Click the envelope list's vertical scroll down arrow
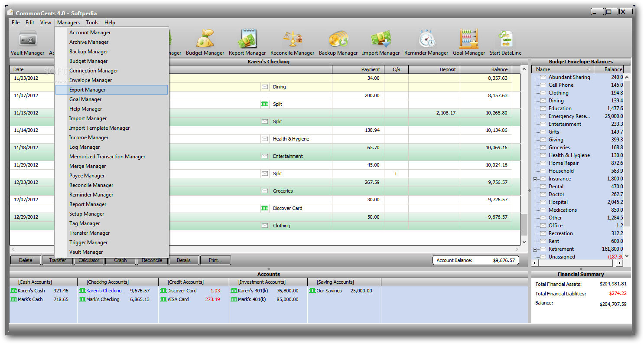The image size is (644, 344). click(x=627, y=256)
